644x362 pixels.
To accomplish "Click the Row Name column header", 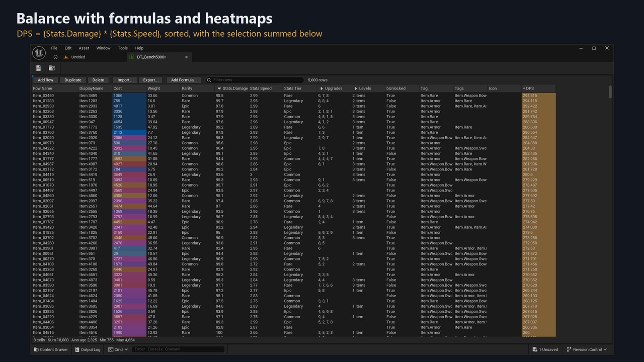I will (x=55, y=88).
